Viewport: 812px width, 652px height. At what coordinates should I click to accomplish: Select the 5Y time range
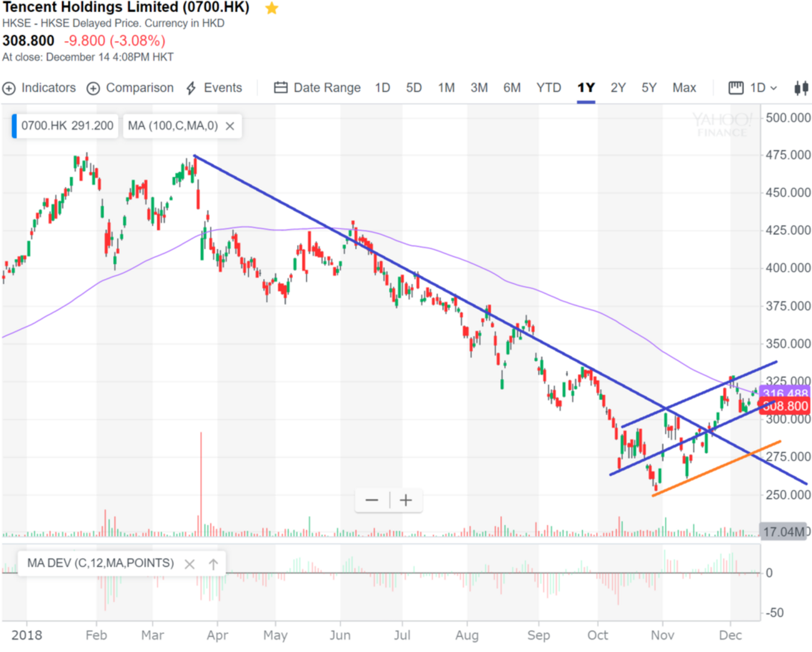649,88
